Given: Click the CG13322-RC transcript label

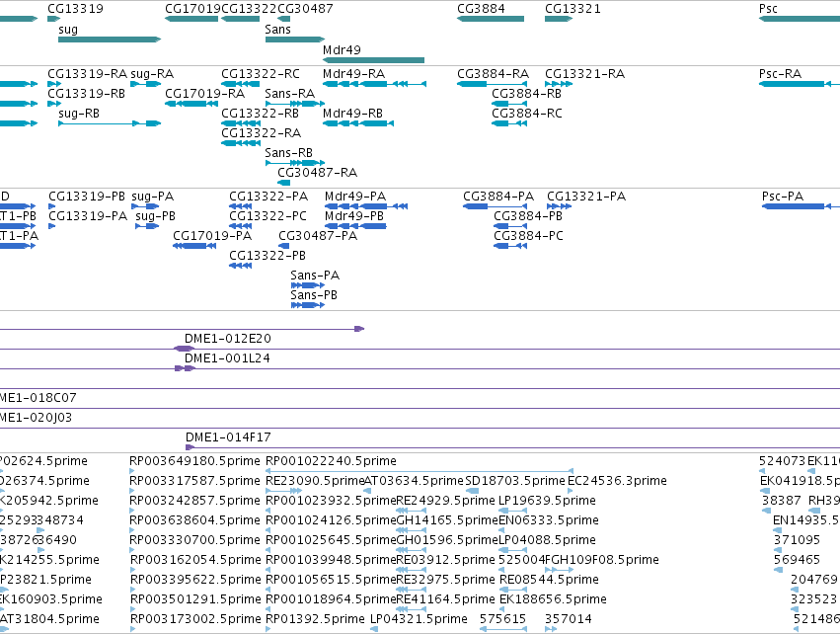Looking at the screenshot, I should coord(261,73).
